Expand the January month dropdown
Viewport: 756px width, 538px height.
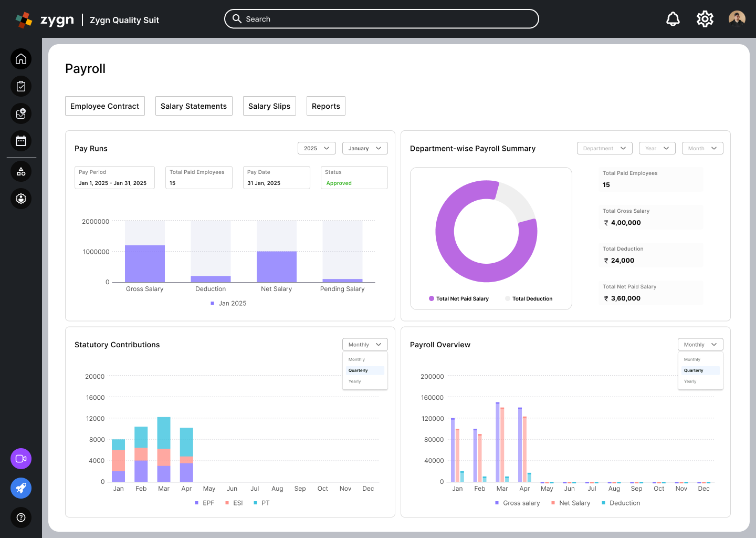tap(365, 148)
